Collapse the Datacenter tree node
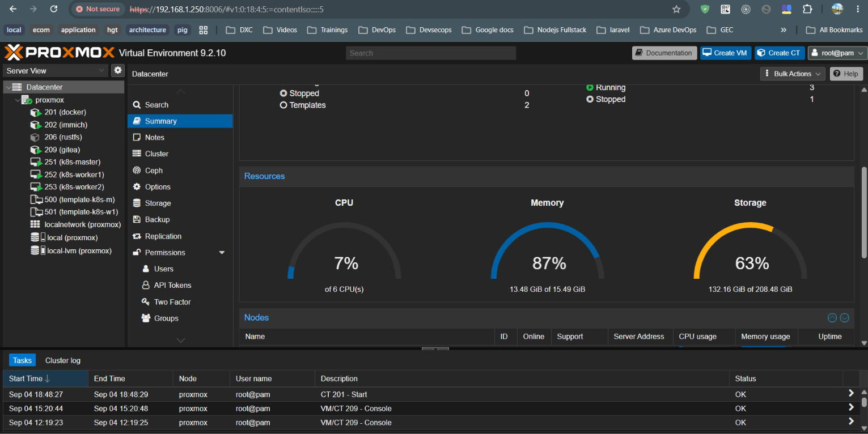Screen dimensions: 868x434 click(8, 87)
